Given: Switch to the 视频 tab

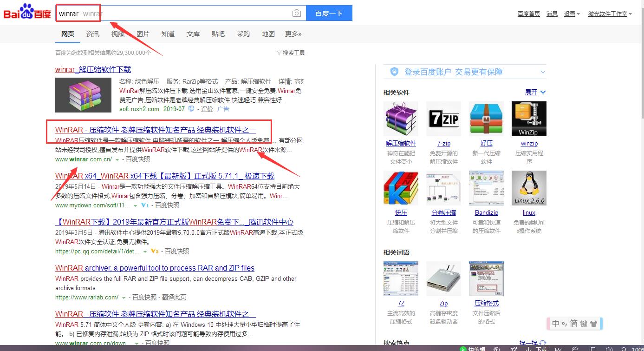Looking at the screenshot, I should [118, 34].
